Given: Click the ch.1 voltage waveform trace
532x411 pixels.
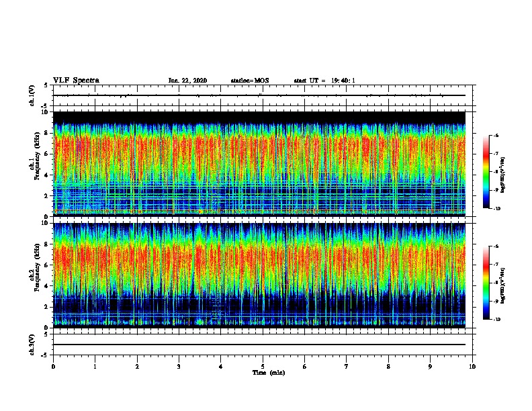Looking at the screenshot, I should [x=259, y=95].
